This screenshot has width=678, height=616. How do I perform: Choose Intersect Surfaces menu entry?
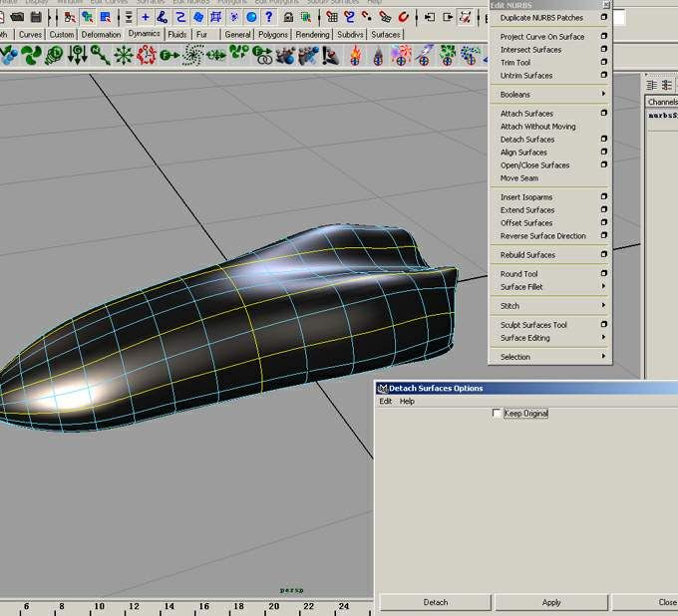(x=530, y=50)
